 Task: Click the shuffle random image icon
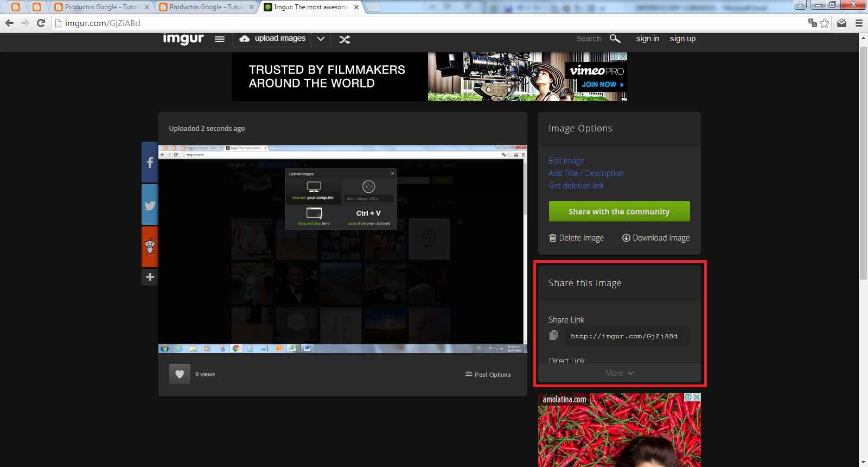(x=344, y=40)
